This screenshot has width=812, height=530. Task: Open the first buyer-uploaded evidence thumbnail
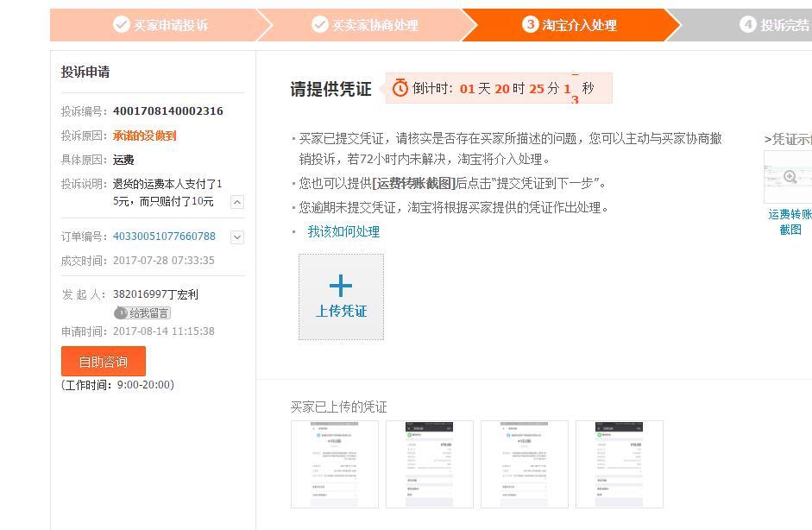(x=335, y=464)
